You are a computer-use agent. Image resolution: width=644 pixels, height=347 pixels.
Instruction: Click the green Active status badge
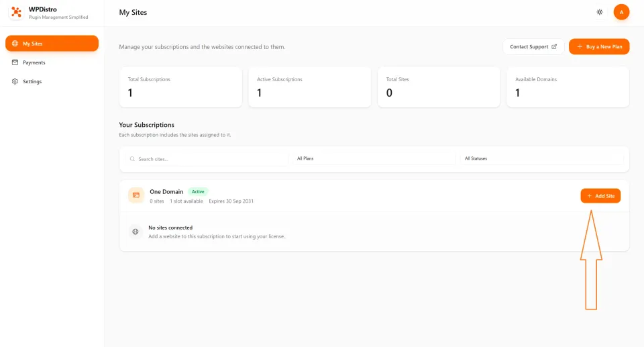point(198,191)
